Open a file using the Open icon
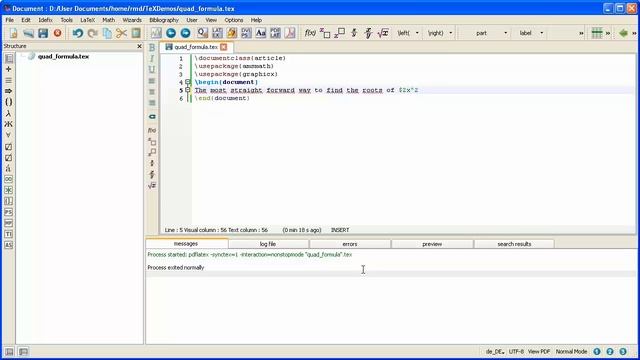Screen dimensions: 640x360 [x=28, y=33]
